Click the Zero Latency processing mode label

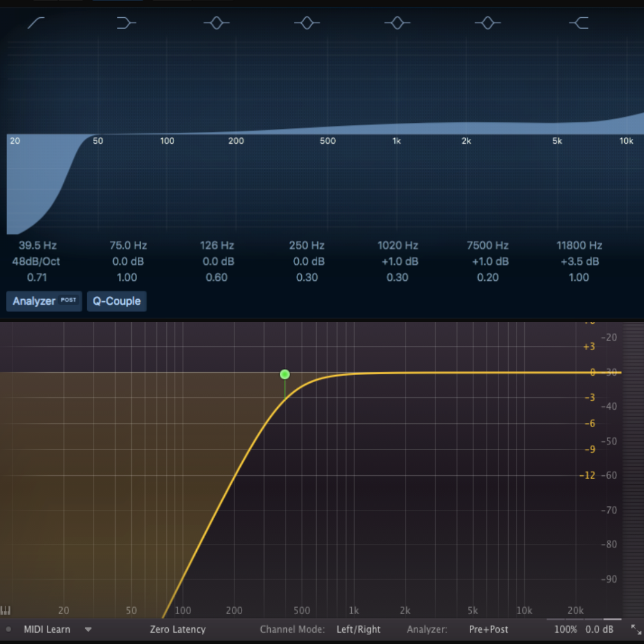(x=178, y=629)
